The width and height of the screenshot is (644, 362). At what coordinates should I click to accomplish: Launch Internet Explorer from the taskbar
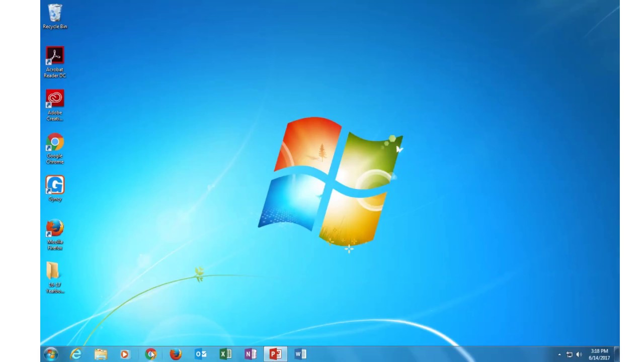(x=76, y=354)
